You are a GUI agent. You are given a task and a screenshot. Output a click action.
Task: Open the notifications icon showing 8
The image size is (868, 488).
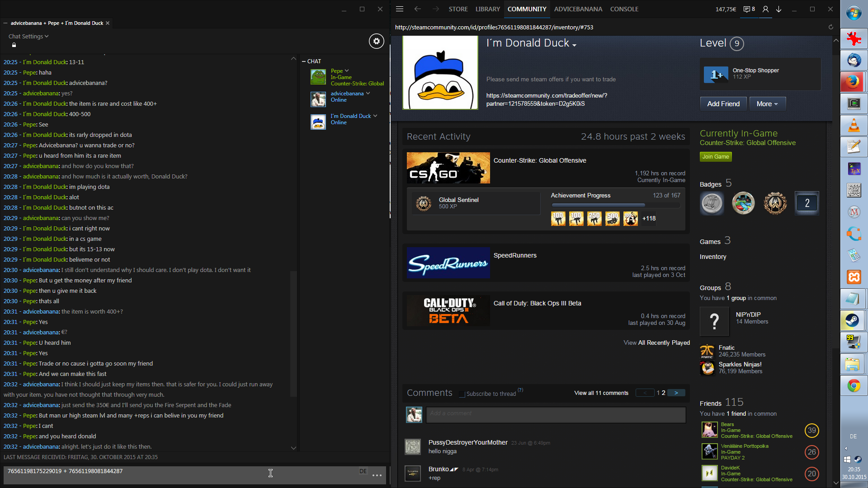tap(749, 9)
